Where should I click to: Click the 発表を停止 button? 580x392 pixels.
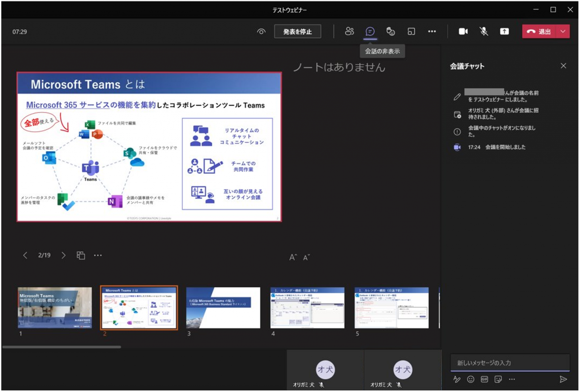[298, 32]
